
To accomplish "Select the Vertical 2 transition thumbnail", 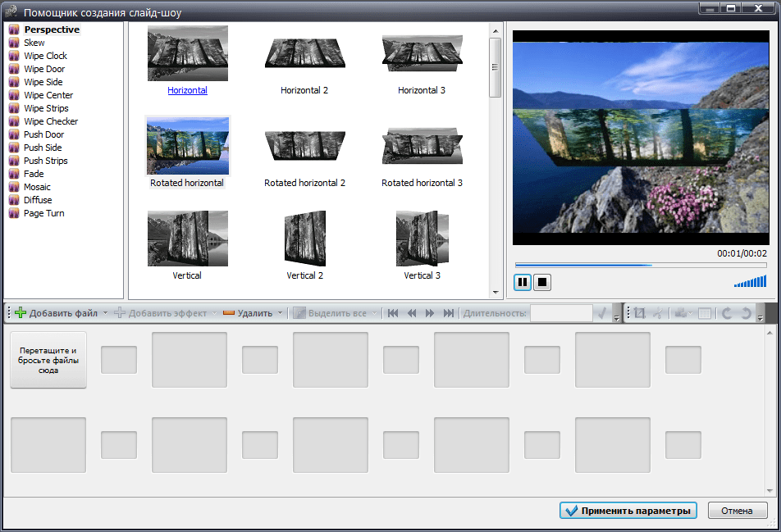I will click(304, 239).
